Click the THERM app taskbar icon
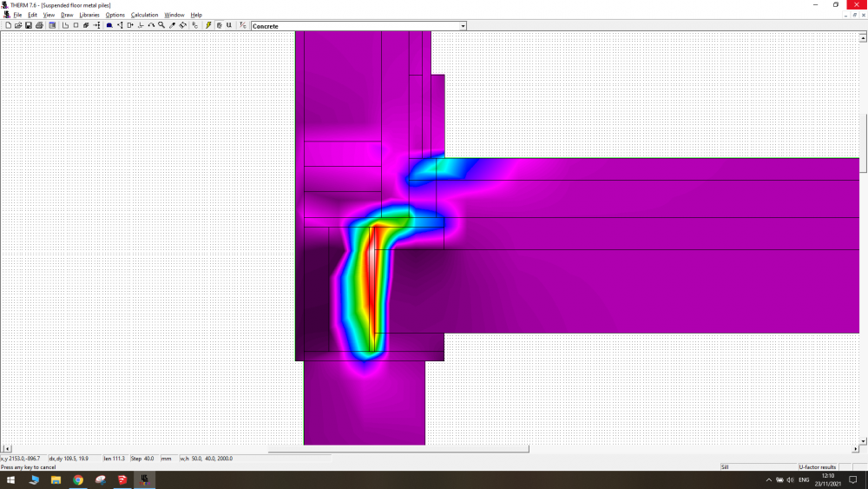 pos(144,479)
